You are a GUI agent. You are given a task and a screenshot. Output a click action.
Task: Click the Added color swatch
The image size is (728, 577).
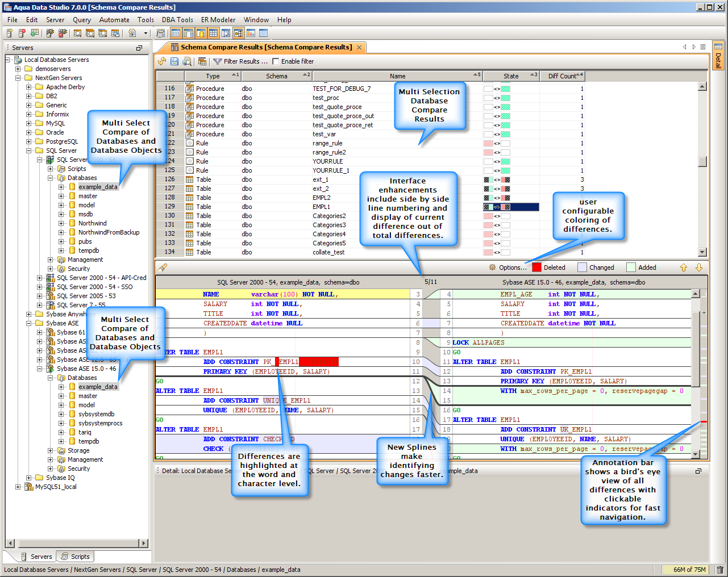point(631,267)
